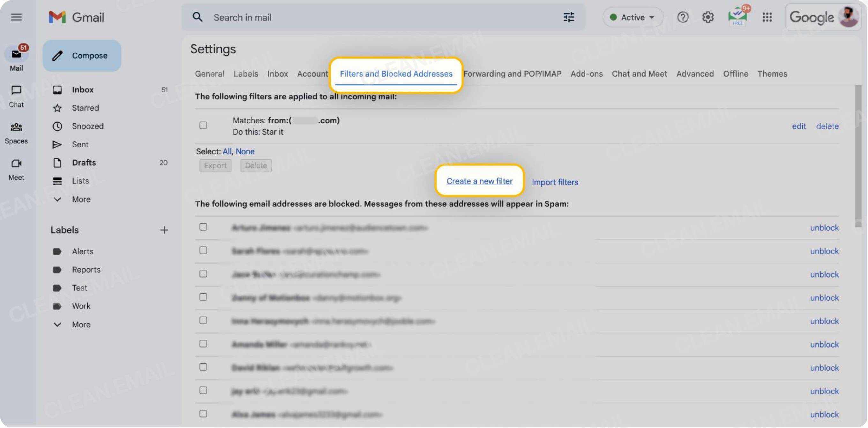Open Gmail Help with the question mark icon
This screenshot has height=428, width=868.
click(x=683, y=17)
